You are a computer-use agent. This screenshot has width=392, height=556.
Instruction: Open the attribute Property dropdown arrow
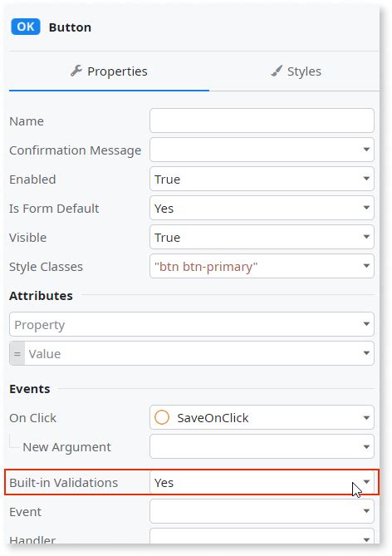pyautogui.click(x=366, y=324)
